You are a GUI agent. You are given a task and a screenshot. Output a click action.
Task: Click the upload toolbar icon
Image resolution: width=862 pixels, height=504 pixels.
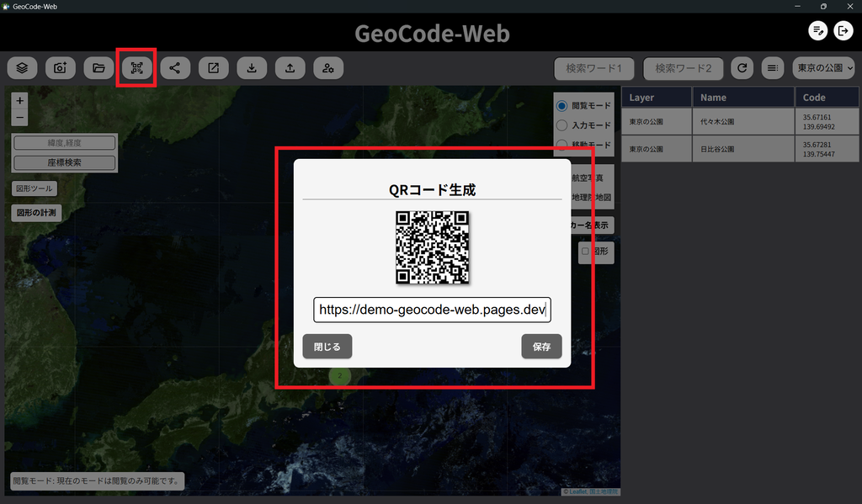point(290,68)
